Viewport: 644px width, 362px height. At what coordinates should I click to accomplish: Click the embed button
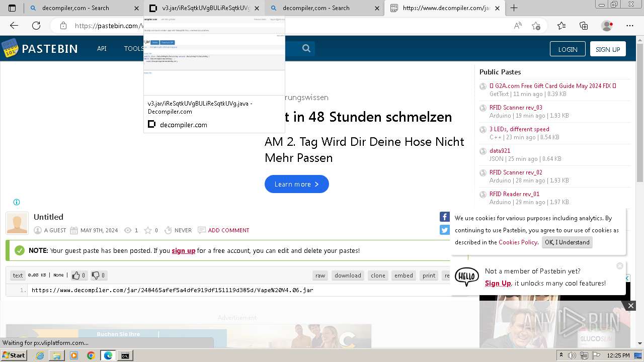click(x=404, y=276)
